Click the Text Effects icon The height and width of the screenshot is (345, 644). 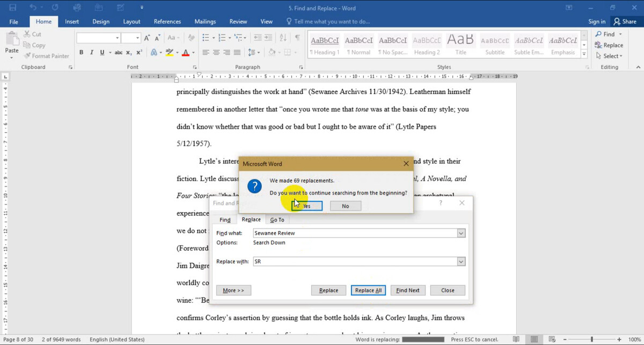point(153,53)
